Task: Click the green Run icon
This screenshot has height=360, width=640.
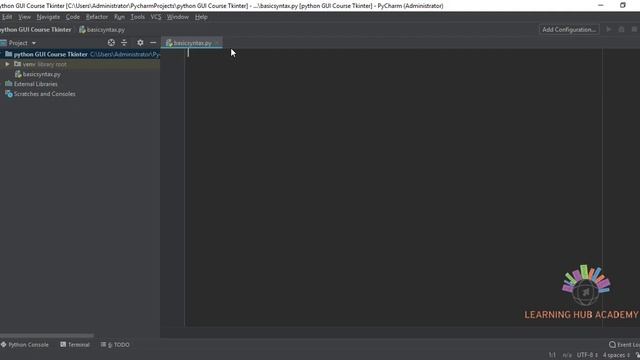Action: pyautogui.click(x=609, y=29)
